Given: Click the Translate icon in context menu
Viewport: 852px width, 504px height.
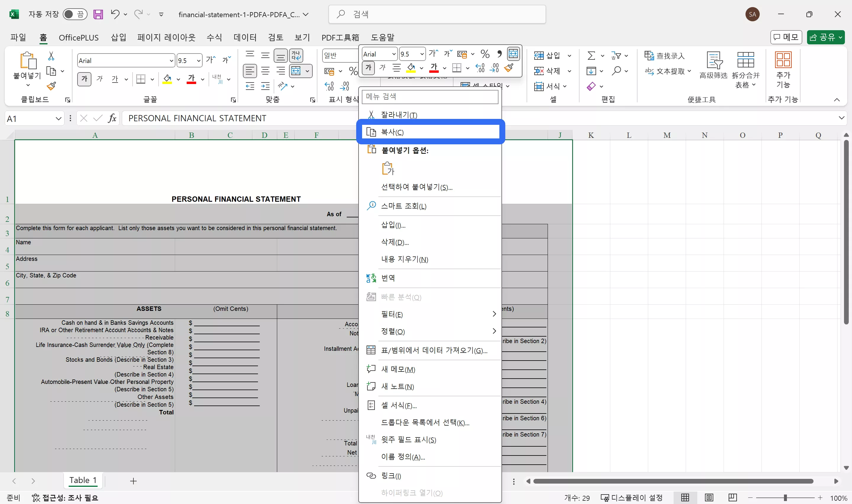Looking at the screenshot, I should 371,278.
